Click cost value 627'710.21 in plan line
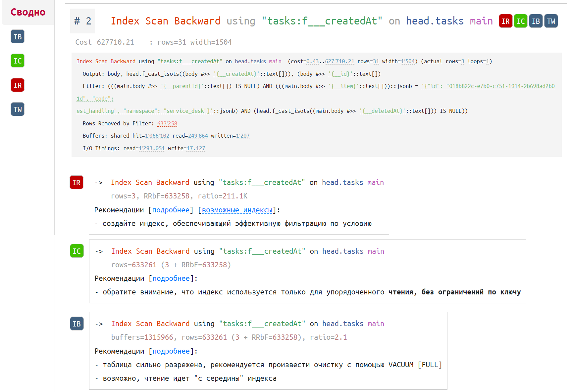 pos(339,61)
